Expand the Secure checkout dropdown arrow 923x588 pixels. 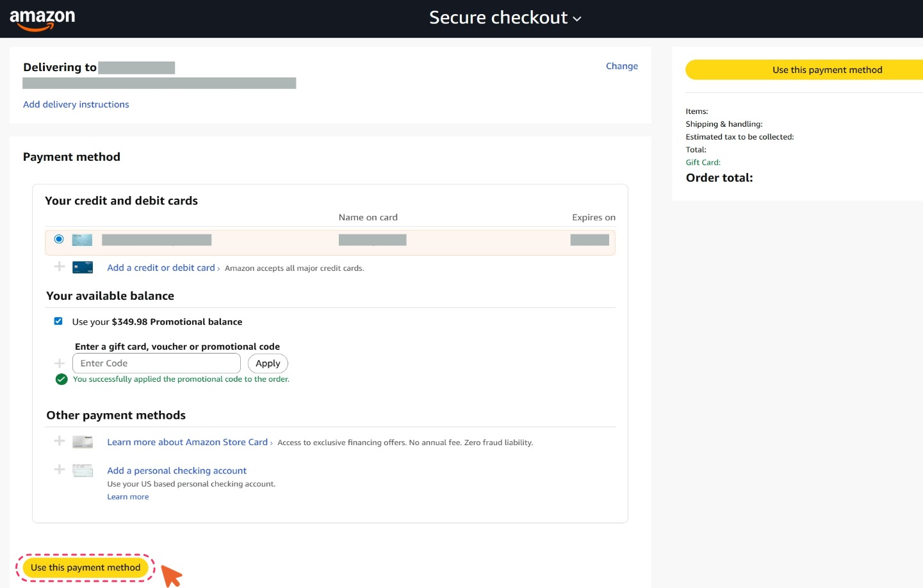click(x=577, y=19)
